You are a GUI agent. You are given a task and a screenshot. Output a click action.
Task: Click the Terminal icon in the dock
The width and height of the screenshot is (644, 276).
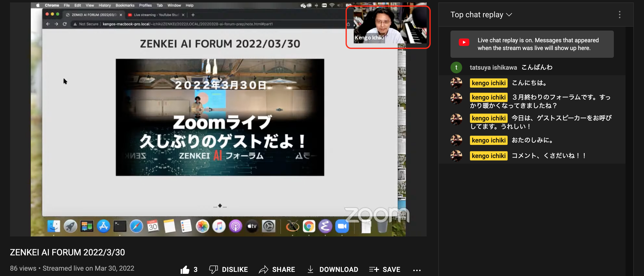tap(120, 226)
